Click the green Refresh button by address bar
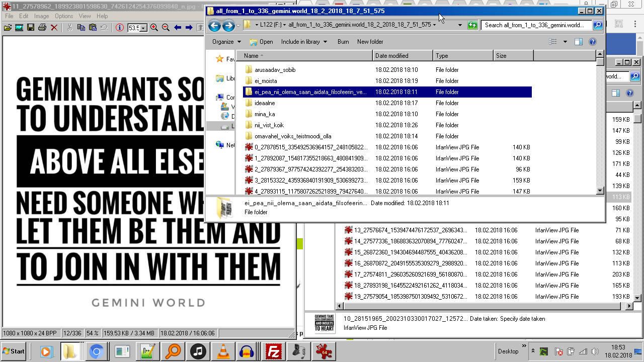 [x=472, y=25]
